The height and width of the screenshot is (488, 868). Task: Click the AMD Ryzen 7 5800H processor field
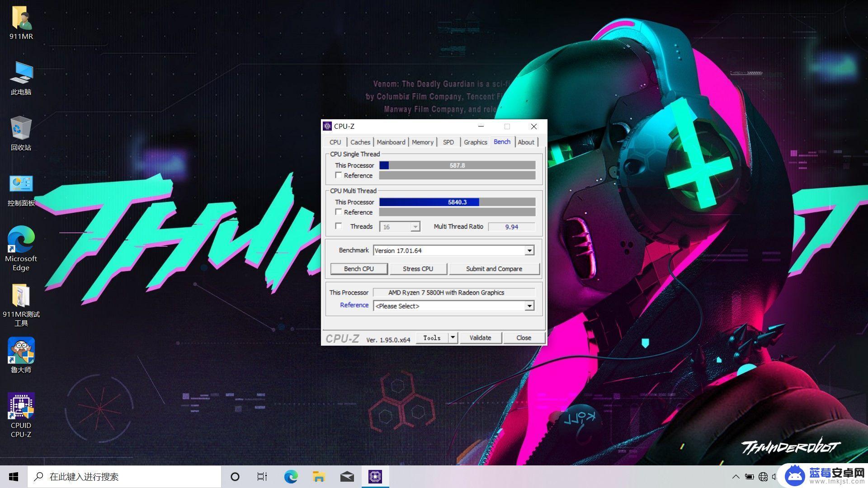[x=454, y=292]
